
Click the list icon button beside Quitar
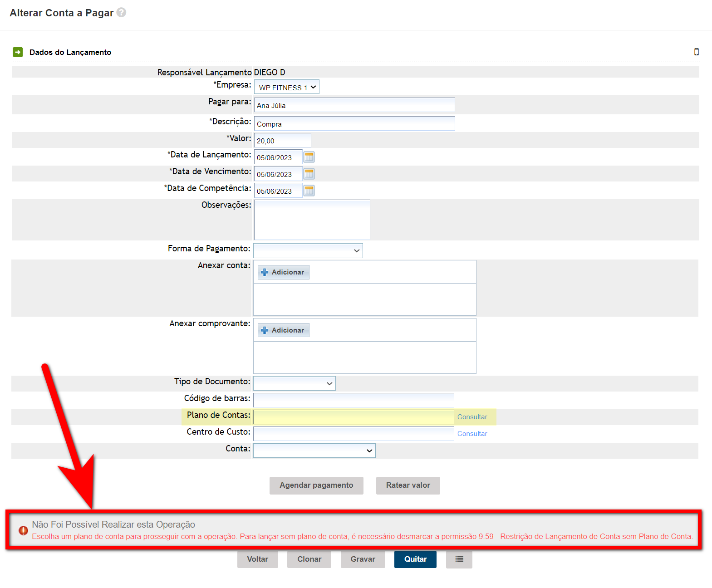point(459,559)
